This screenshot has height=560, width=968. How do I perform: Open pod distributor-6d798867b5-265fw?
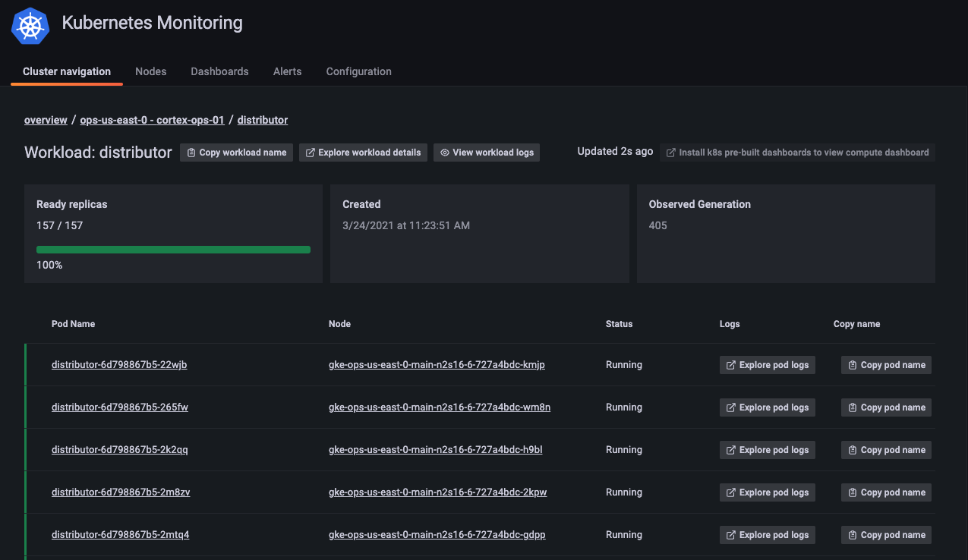tap(120, 407)
